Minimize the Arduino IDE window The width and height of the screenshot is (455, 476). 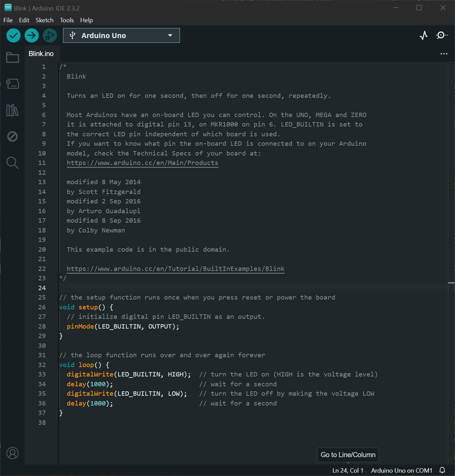(x=396, y=7)
